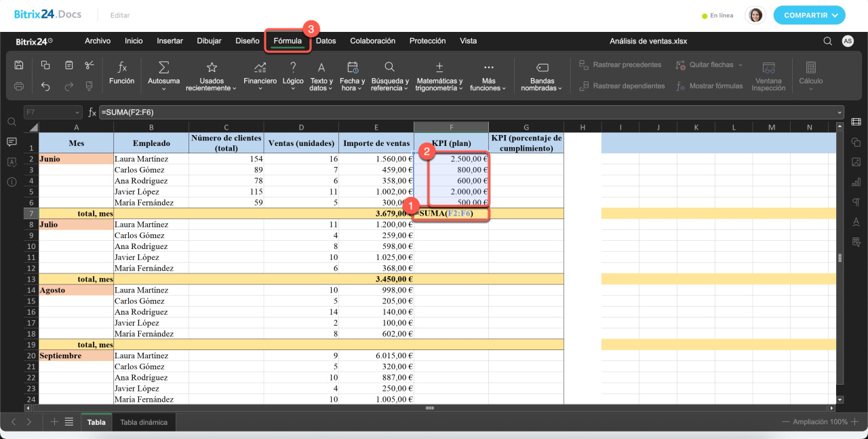
Task: Expand the formula bar chevron
Action: [x=840, y=112]
